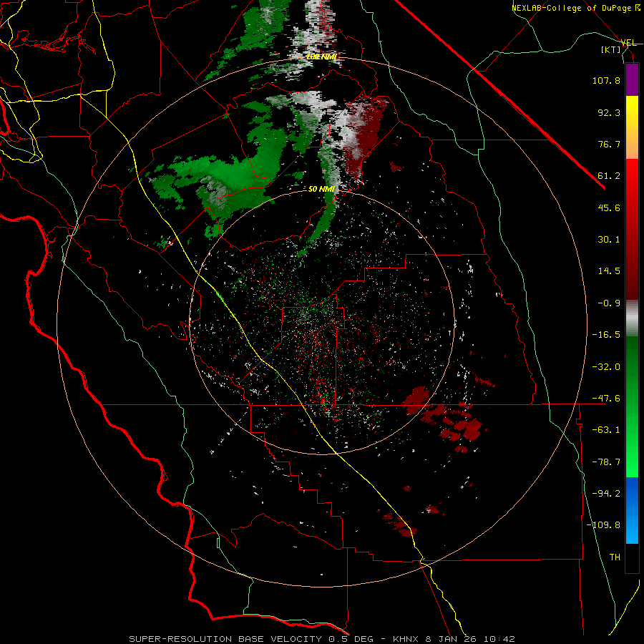The image size is (644, 644).
Task: Select the -47.6 legend value
Action: coord(606,399)
